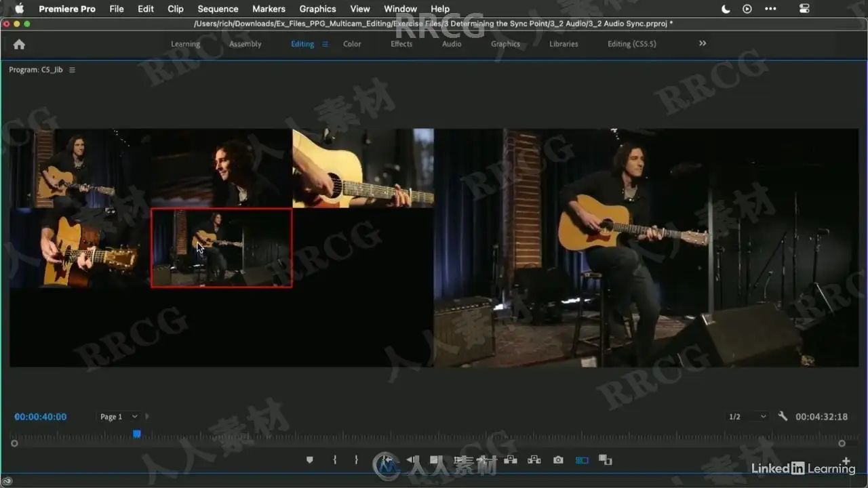This screenshot has height=488, width=868.
Task: Open the Apple menu
Action: tap(18, 9)
